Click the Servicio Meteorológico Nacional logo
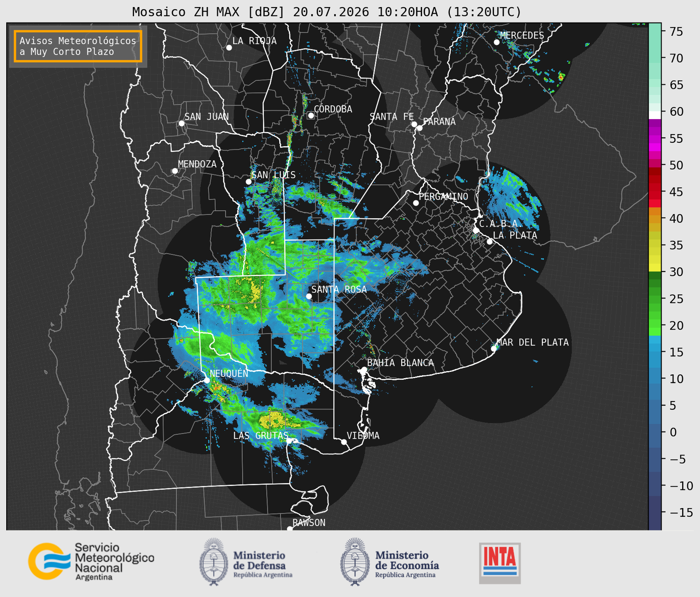The width and height of the screenshot is (700, 597). [x=91, y=561]
